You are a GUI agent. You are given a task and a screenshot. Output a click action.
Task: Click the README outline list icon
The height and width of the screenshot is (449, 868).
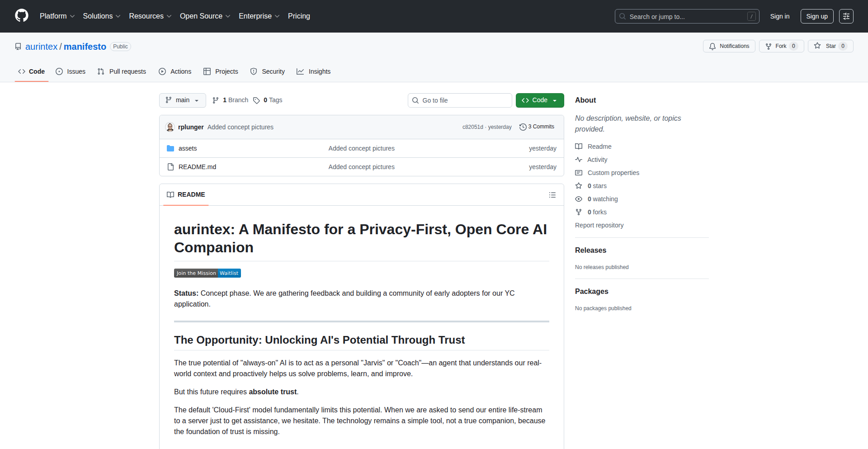[x=552, y=195]
